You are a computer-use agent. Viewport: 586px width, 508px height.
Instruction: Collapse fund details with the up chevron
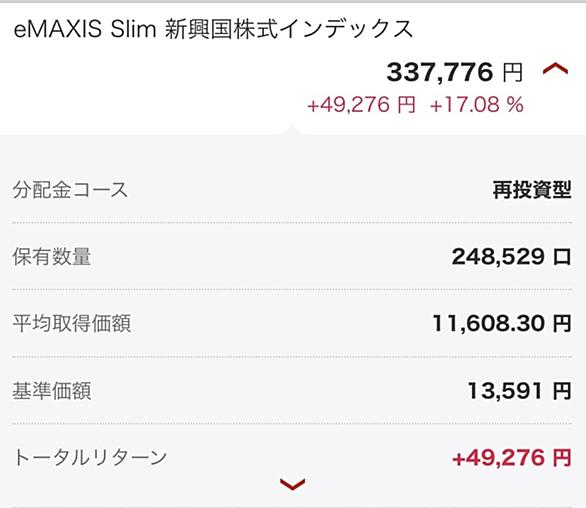[x=555, y=69]
